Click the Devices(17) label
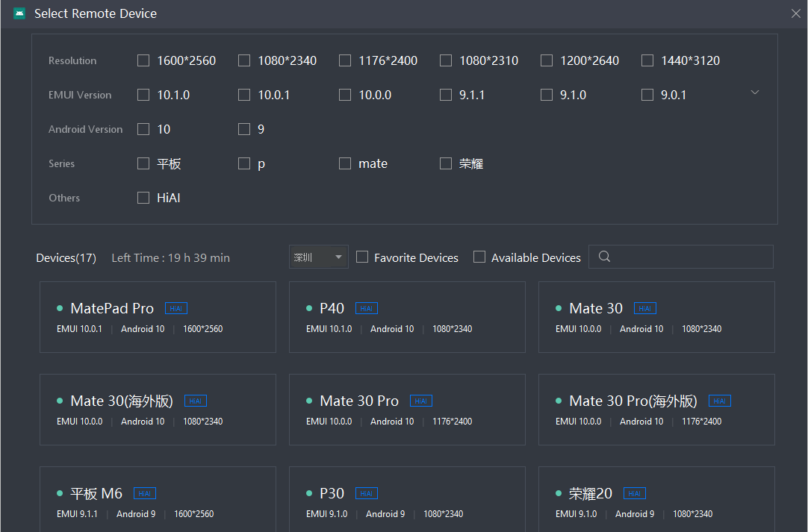This screenshot has width=808, height=532. click(x=66, y=257)
